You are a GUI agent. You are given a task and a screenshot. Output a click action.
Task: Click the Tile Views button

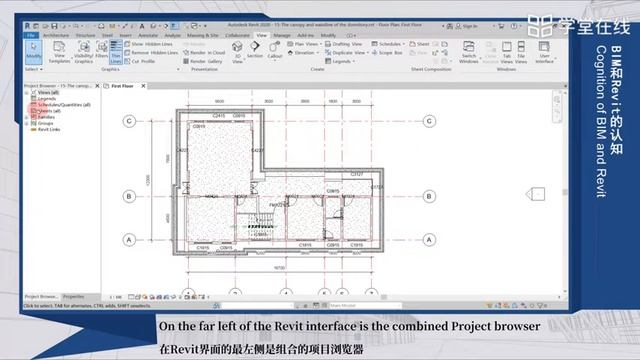click(x=521, y=52)
